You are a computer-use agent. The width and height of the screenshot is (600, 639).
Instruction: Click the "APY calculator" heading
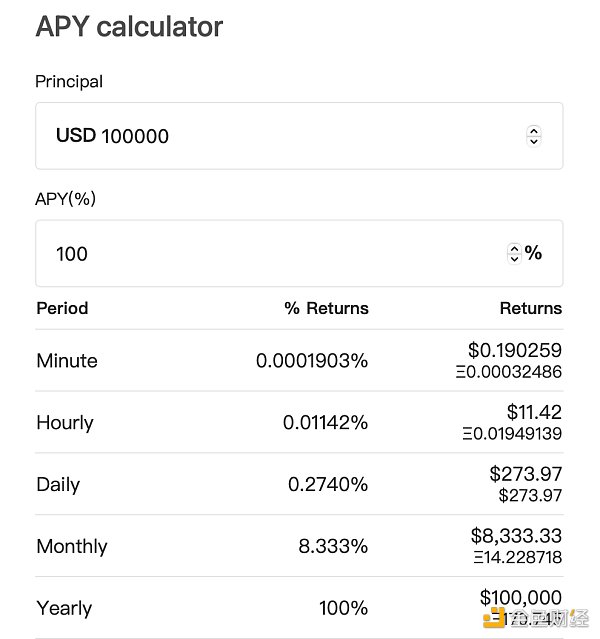(129, 27)
